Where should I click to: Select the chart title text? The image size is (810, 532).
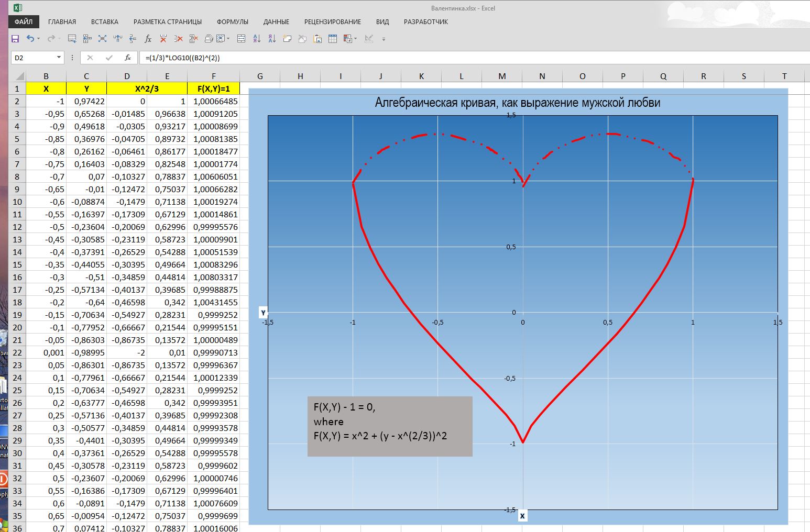[x=517, y=103]
